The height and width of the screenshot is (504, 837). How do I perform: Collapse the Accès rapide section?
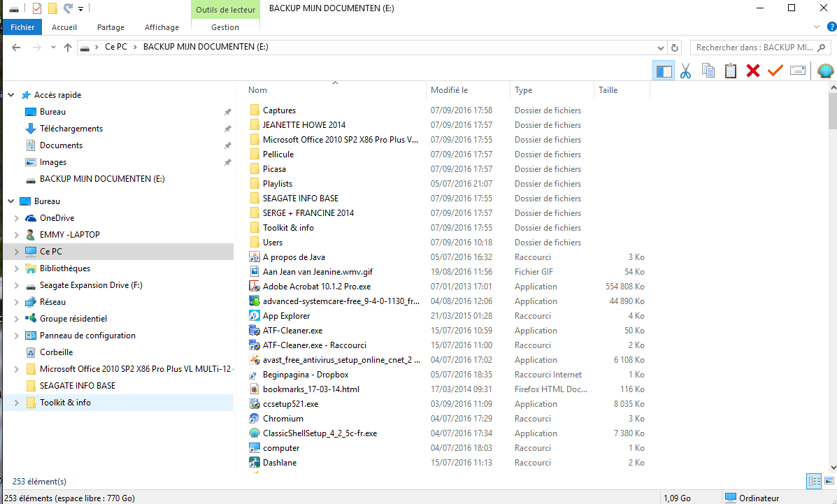tap(10, 95)
